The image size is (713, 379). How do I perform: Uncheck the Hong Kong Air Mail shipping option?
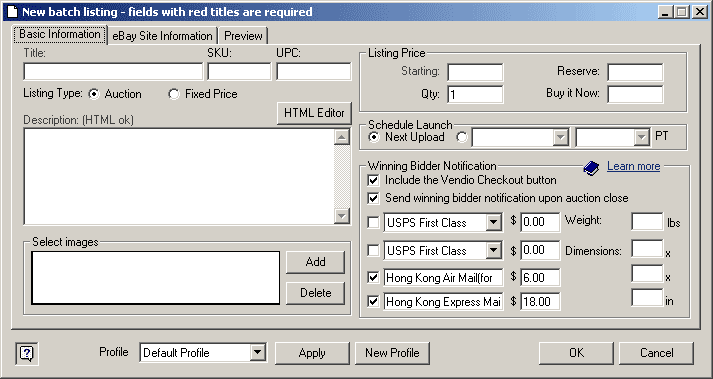[373, 278]
